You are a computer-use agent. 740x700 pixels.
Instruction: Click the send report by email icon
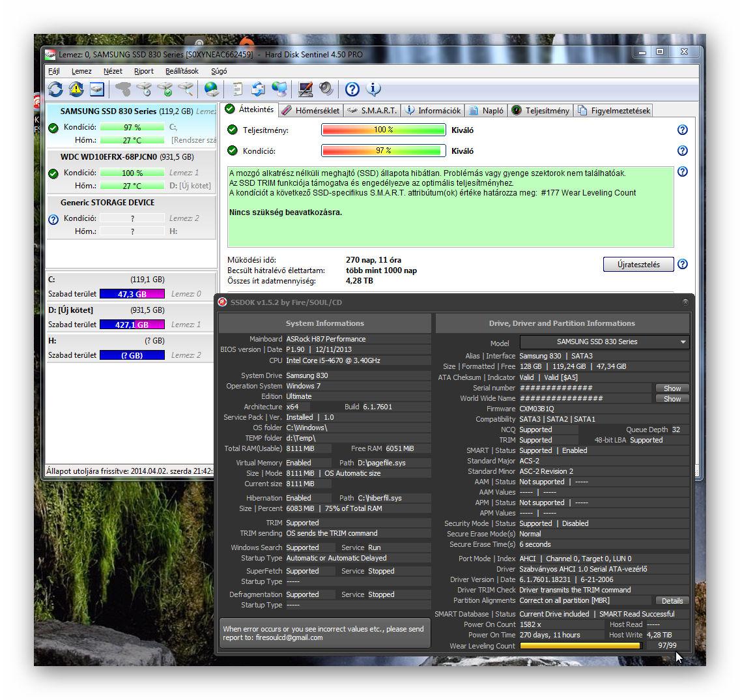[x=258, y=89]
